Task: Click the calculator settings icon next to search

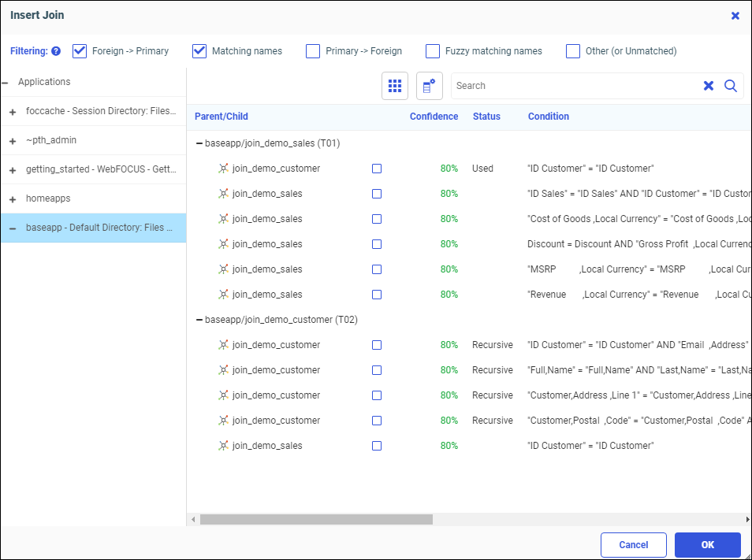Action: (x=430, y=86)
